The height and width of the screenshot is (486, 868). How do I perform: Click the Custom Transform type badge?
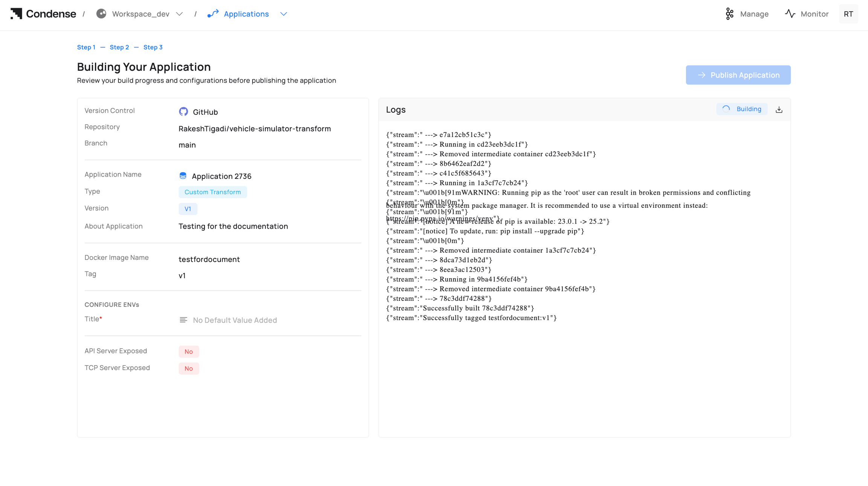pyautogui.click(x=212, y=192)
